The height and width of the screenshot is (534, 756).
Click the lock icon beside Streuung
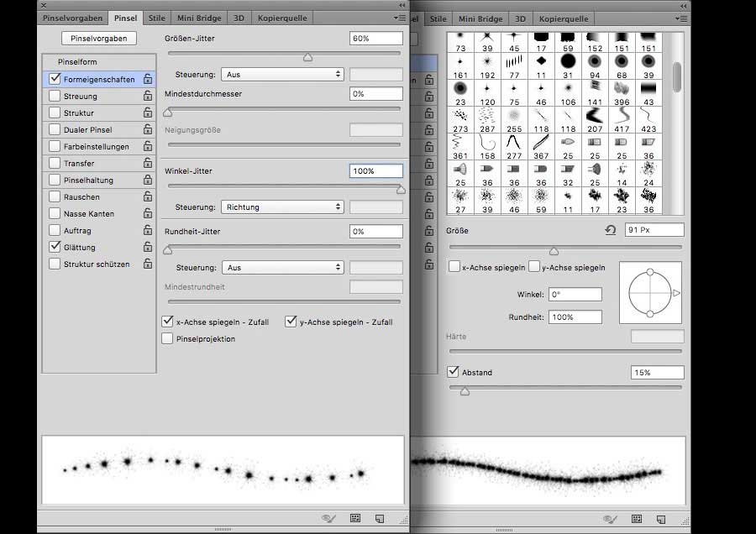click(148, 96)
